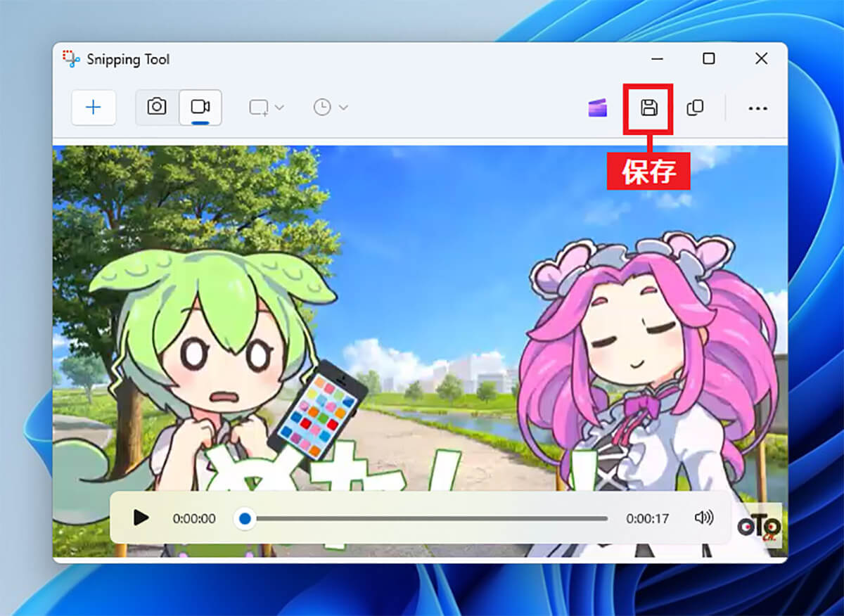Close the Snipping Tool window
The width and height of the screenshot is (844, 616).
coord(761,59)
